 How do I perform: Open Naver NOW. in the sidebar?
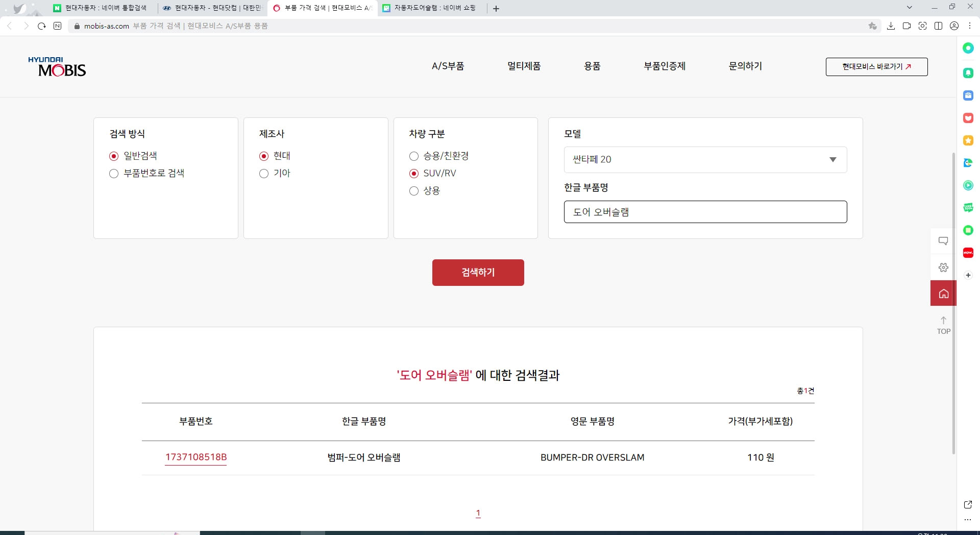[x=968, y=252]
